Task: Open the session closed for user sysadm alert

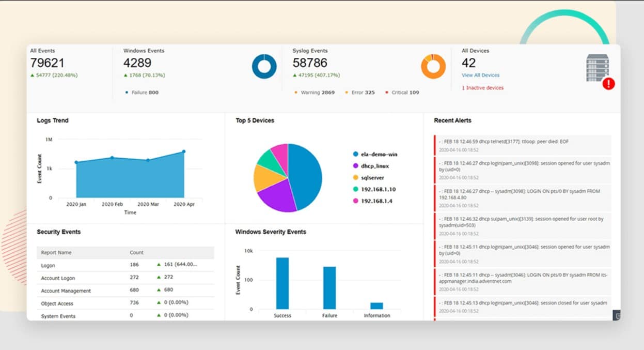Action: click(523, 307)
